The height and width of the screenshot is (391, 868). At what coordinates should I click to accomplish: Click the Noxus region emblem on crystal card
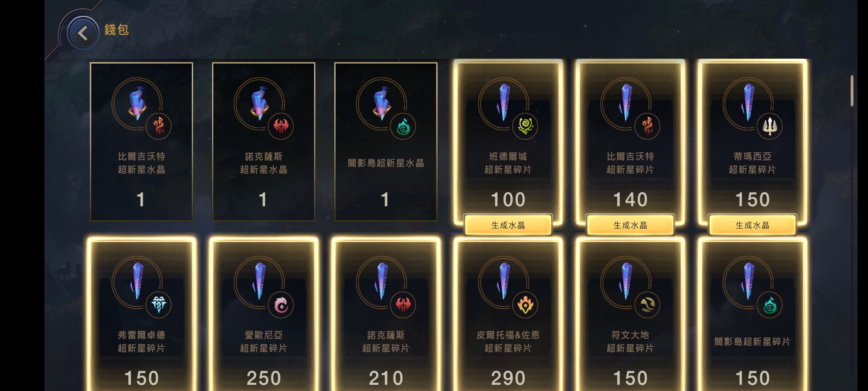281,126
